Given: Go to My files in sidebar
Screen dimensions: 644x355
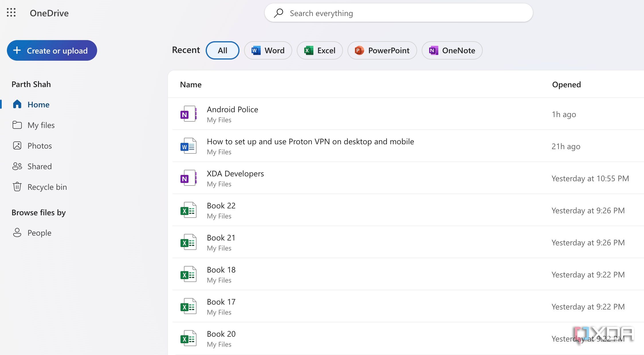Looking at the screenshot, I should (41, 125).
